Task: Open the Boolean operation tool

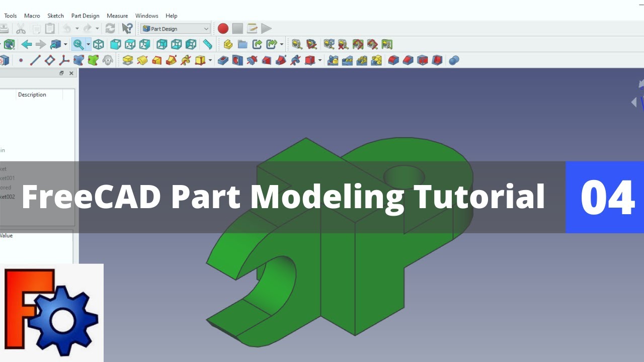Action: (454, 60)
